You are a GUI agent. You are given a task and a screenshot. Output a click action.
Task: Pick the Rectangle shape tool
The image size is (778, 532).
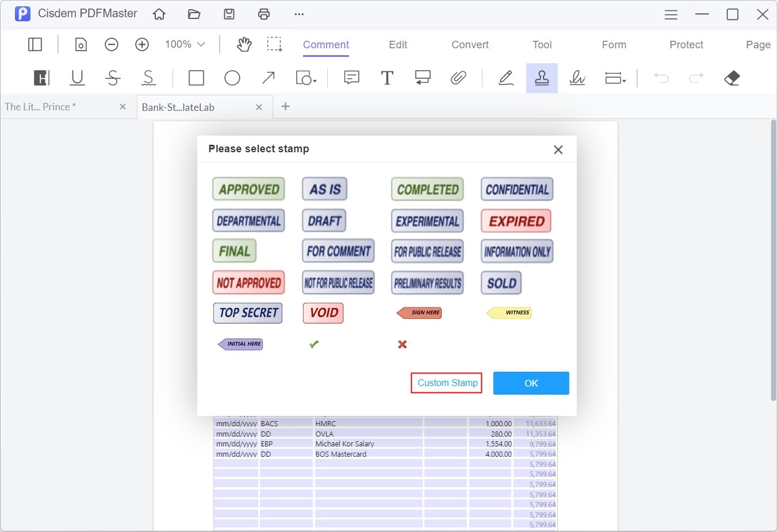point(196,78)
